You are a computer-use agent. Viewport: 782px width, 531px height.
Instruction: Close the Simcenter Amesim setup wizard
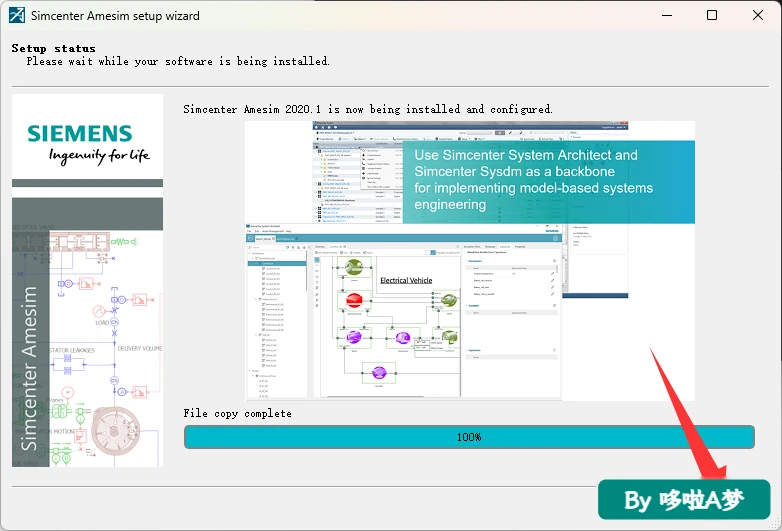point(758,15)
